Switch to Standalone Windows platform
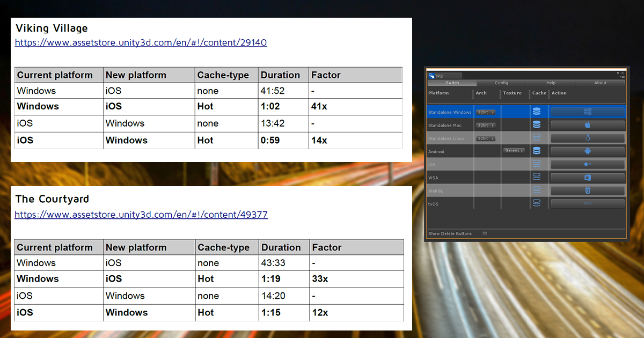644x338 pixels. tap(587, 112)
